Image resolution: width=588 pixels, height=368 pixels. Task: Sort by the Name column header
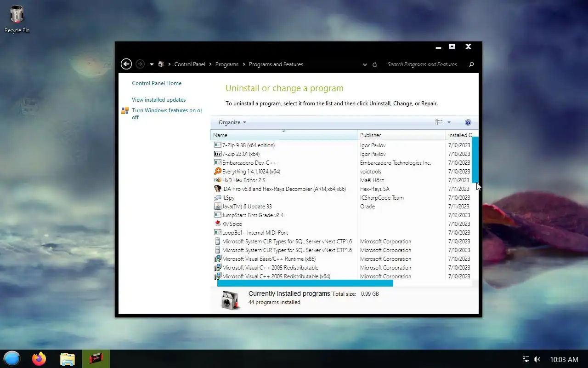pos(284,135)
